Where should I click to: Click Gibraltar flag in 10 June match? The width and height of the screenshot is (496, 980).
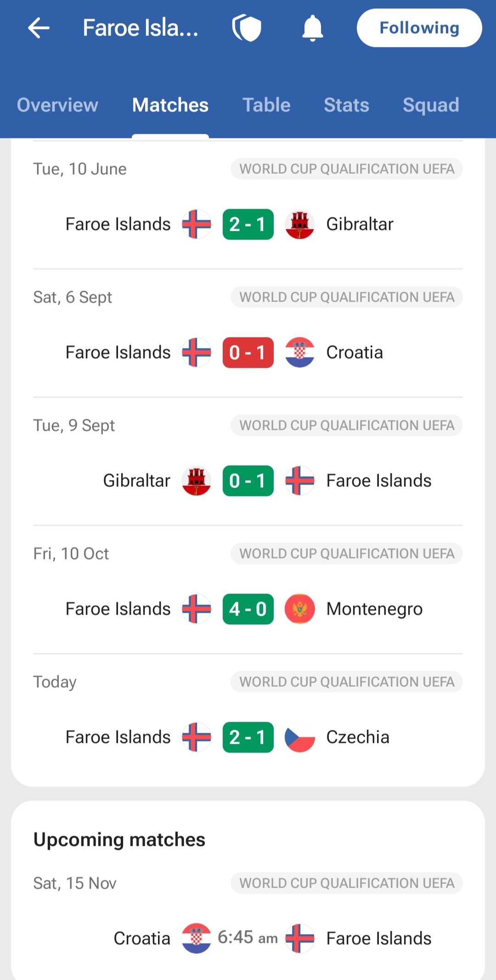299,224
